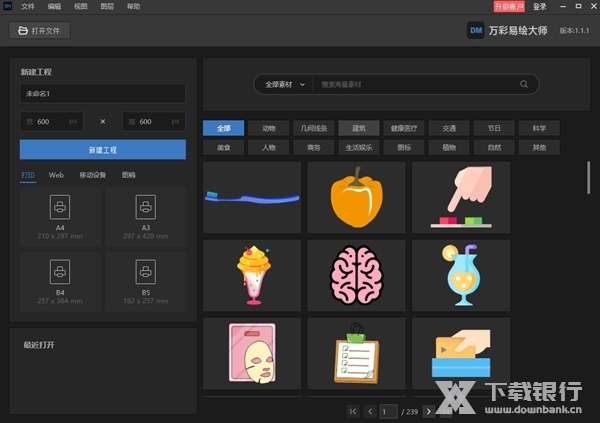Switch to the 移动设备 presets tab
This screenshot has width=600, height=423.
tap(93, 174)
